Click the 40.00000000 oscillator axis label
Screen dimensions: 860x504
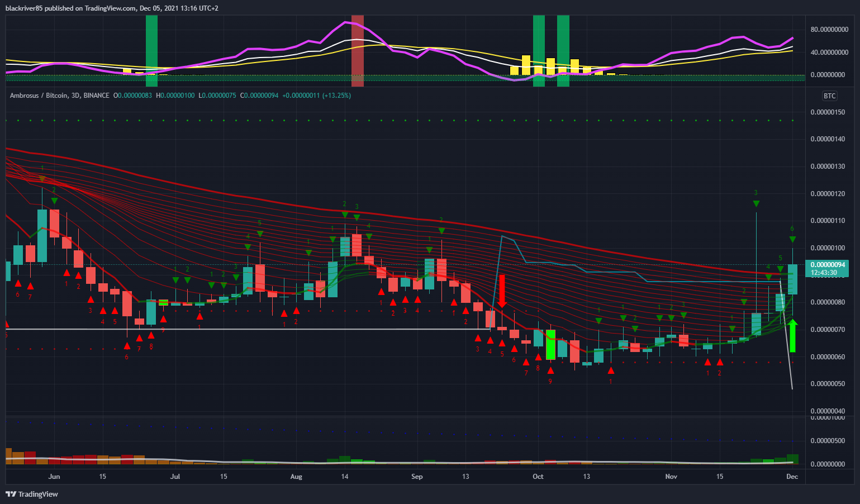[x=829, y=53]
